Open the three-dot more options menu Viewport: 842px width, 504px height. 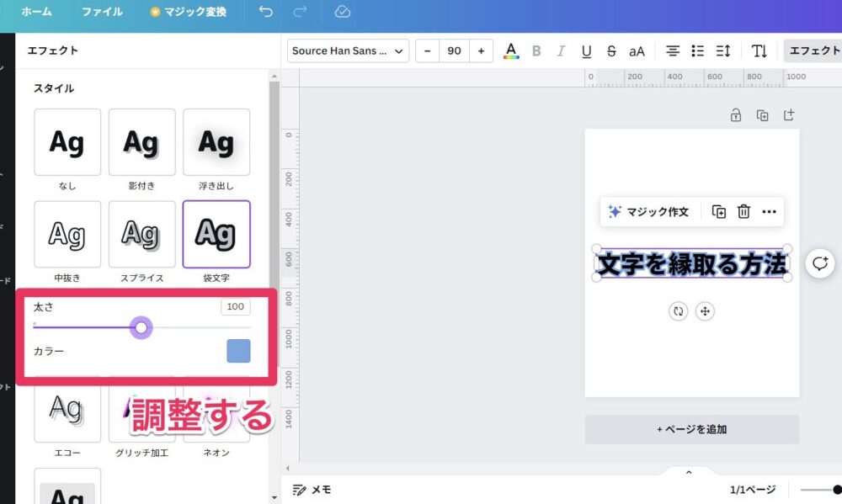pos(769,212)
